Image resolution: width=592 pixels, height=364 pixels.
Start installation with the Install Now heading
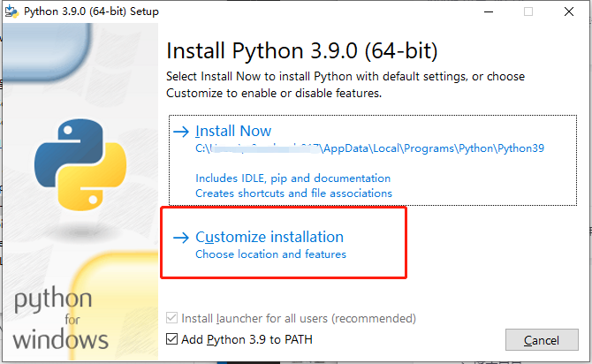click(x=233, y=132)
